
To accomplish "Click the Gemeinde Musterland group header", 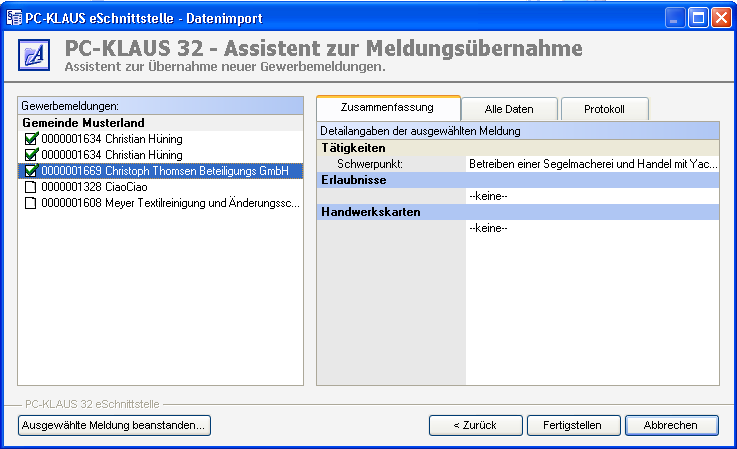I will (x=83, y=123).
